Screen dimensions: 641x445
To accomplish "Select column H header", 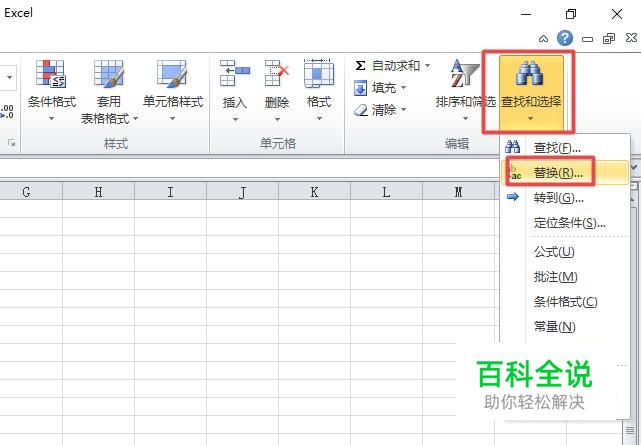I will 99,191.
